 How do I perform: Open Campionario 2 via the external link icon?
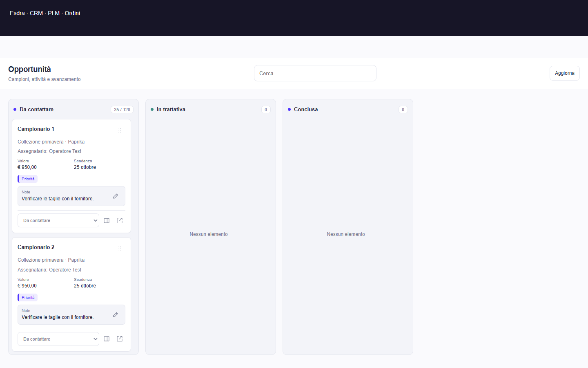tap(120, 339)
